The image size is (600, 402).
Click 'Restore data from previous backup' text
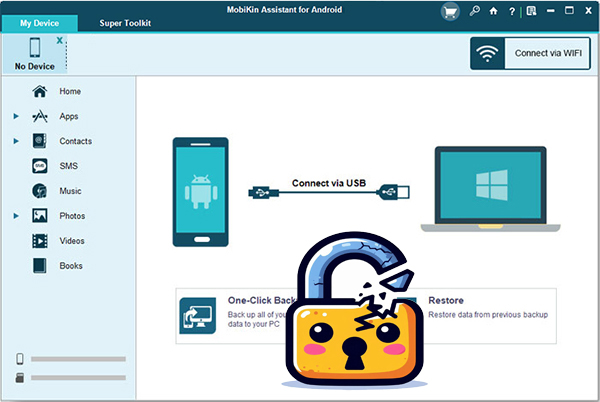tap(488, 315)
